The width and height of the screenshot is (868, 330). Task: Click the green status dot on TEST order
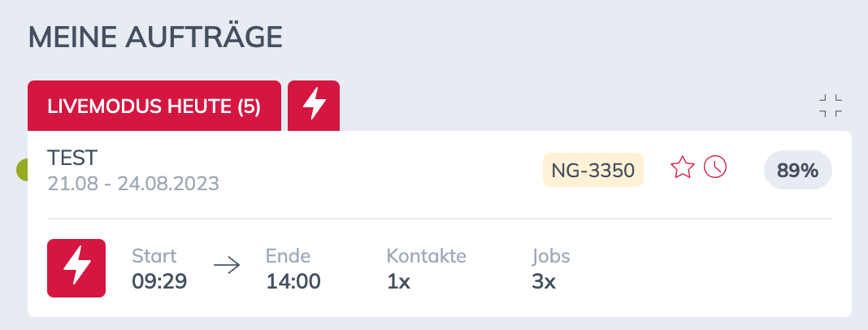pos(23,170)
